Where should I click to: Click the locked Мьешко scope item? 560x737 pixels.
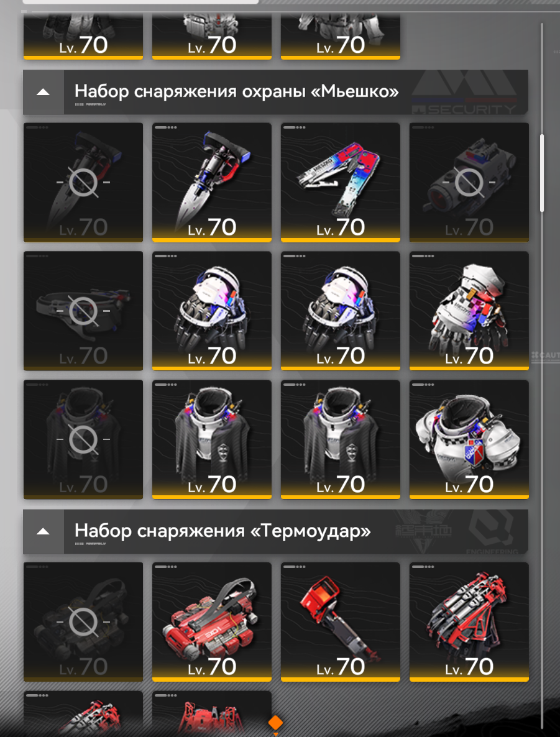coord(469,182)
